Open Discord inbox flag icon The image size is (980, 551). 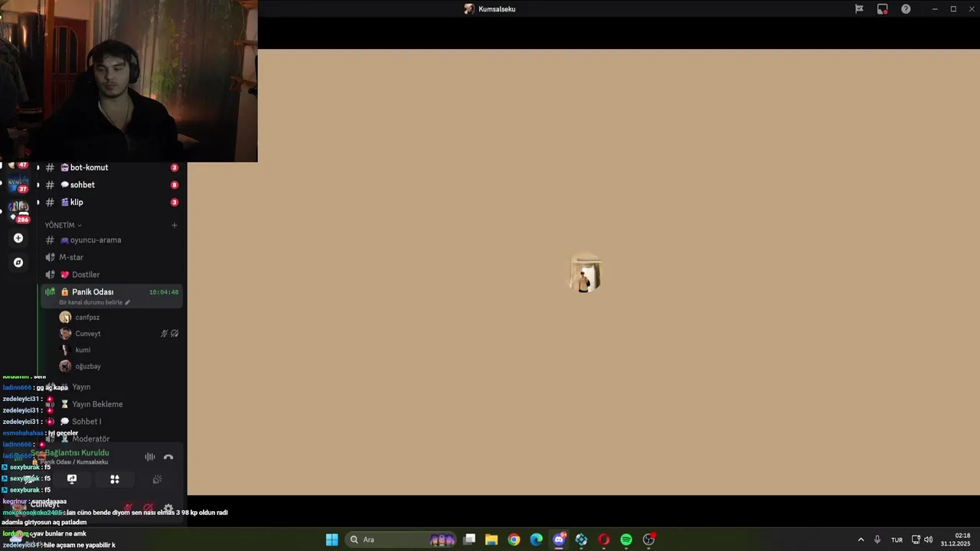click(x=859, y=9)
